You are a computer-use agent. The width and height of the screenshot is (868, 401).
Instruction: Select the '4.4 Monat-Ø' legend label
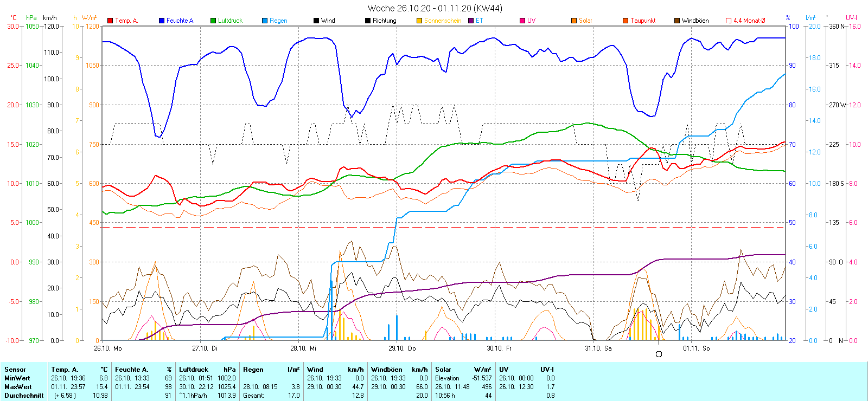pyautogui.click(x=749, y=21)
